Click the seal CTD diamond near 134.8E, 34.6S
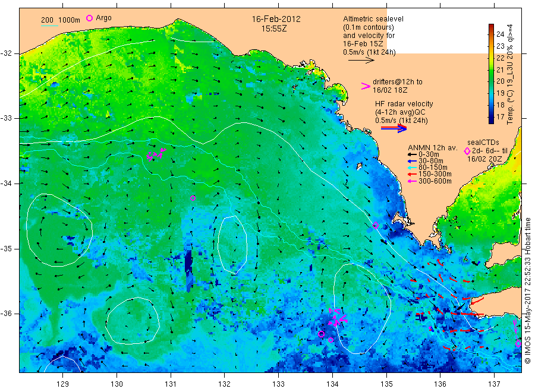 point(376,225)
